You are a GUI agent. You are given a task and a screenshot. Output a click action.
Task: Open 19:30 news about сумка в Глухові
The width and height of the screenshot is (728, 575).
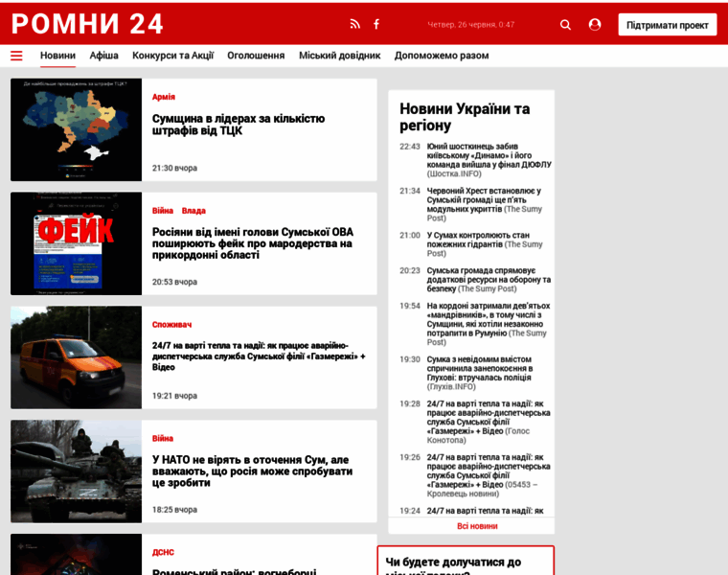point(480,373)
